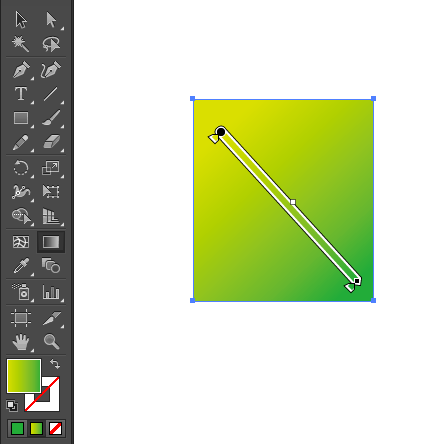Activate the Scale tool
This screenshot has height=444, width=445.
click(x=51, y=168)
